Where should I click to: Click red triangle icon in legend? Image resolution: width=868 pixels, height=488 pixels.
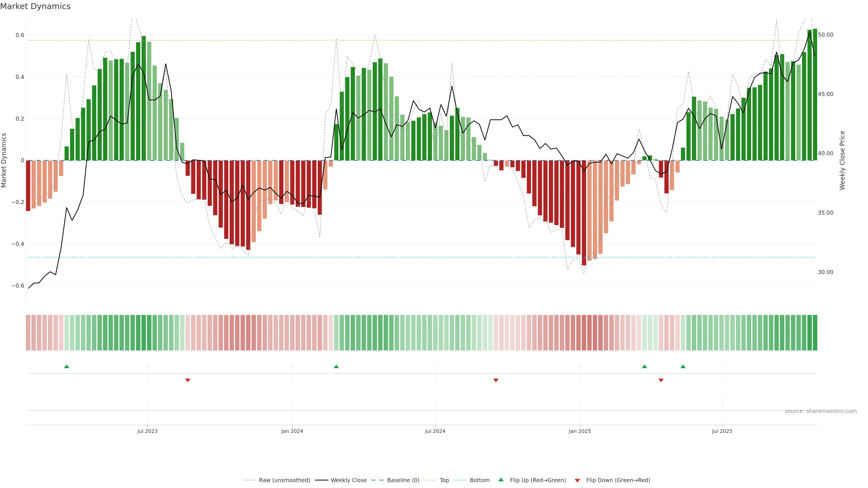coord(577,480)
